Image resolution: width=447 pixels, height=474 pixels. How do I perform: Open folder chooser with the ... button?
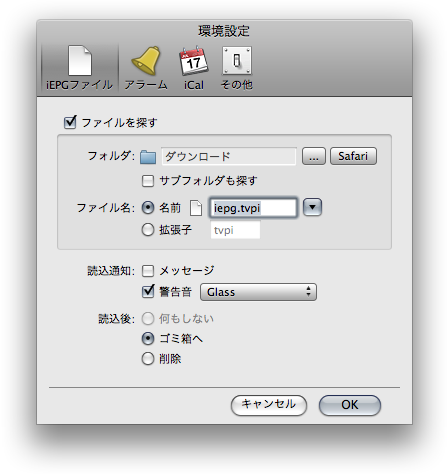coord(314,156)
